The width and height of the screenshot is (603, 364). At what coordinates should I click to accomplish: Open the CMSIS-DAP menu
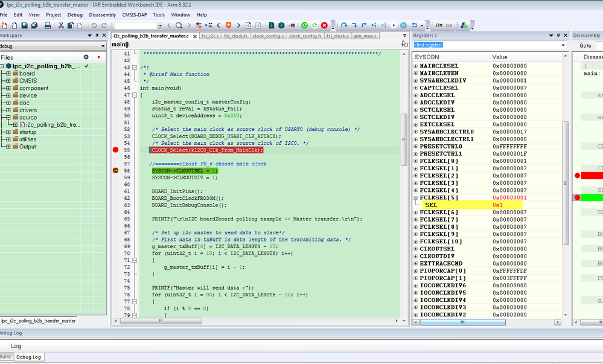coord(135,14)
